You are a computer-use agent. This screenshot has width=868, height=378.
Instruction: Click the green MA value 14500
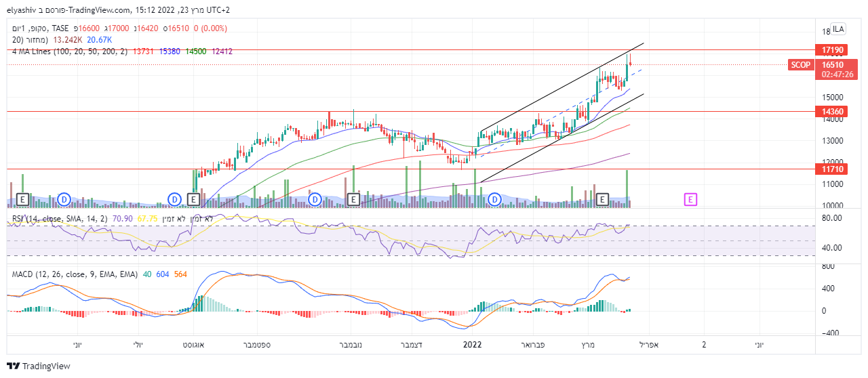195,51
